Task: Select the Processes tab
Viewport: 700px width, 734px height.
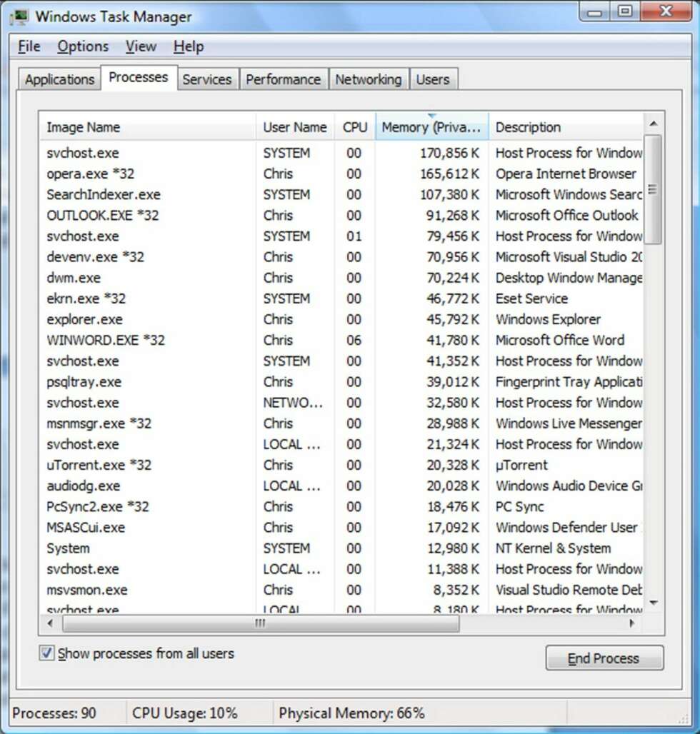Action: pyautogui.click(x=139, y=77)
